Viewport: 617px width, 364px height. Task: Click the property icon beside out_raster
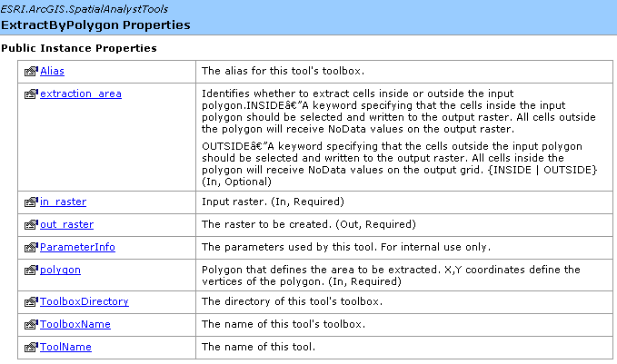coord(31,224)
